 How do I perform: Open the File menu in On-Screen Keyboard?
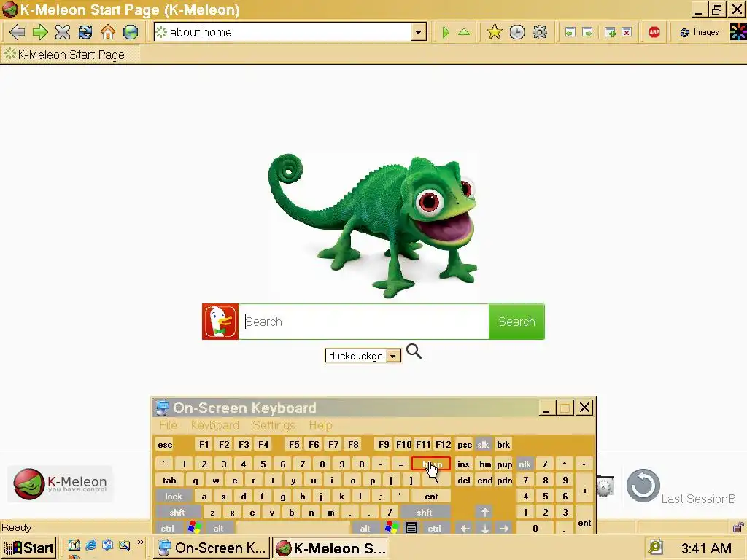pos(169,425)
